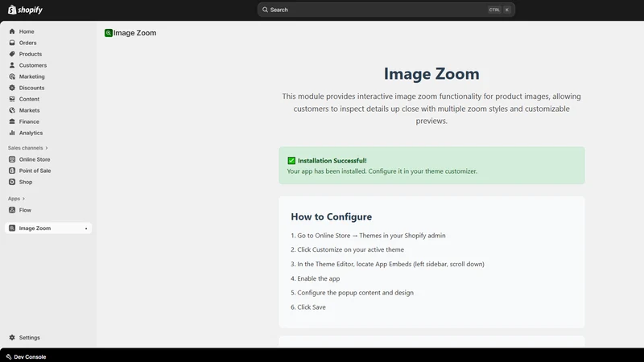Click the Online Store icon
The width and height of the screenshot is (644, 362).
click(12, 159)
